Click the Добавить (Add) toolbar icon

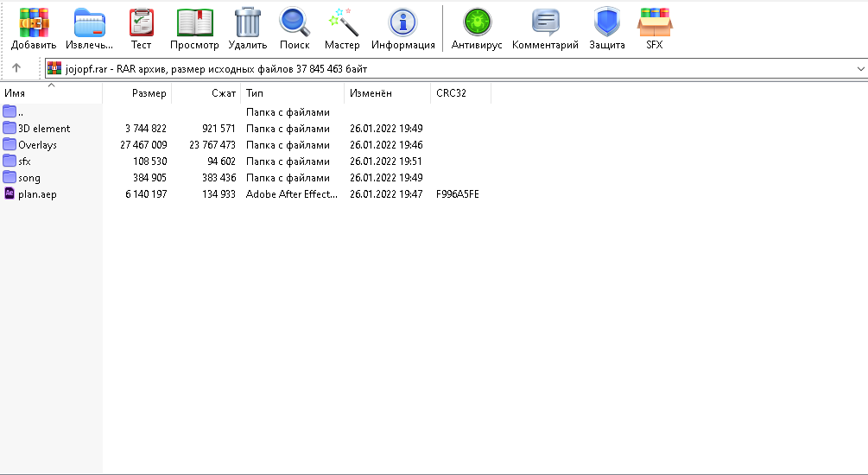point(34,22)
